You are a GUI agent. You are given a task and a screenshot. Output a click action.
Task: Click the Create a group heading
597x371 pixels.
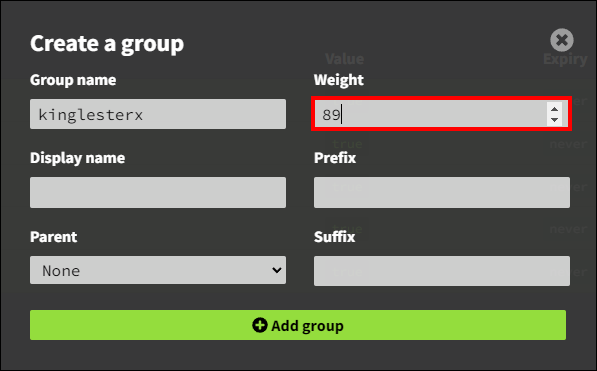pos(107,44)
